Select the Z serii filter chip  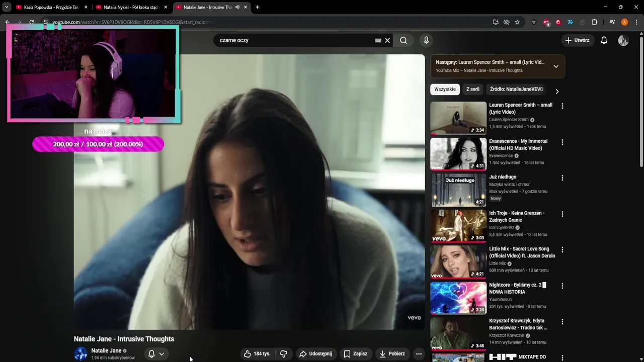pos(473,89)
